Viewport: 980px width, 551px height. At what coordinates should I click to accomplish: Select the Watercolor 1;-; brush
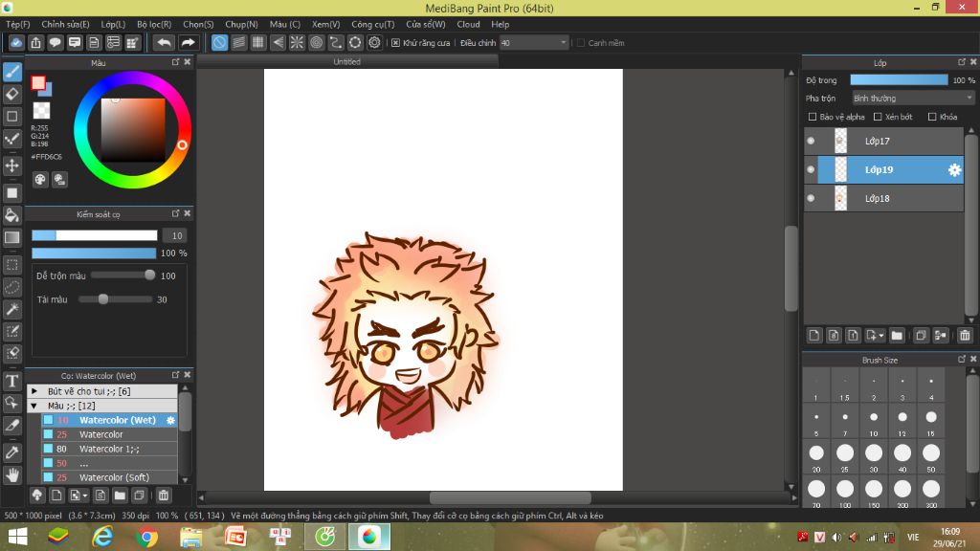click(109, 449)
